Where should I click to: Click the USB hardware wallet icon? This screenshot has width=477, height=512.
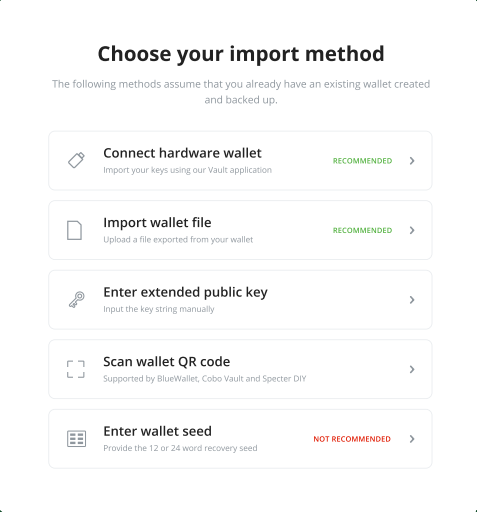click(76, 160)
